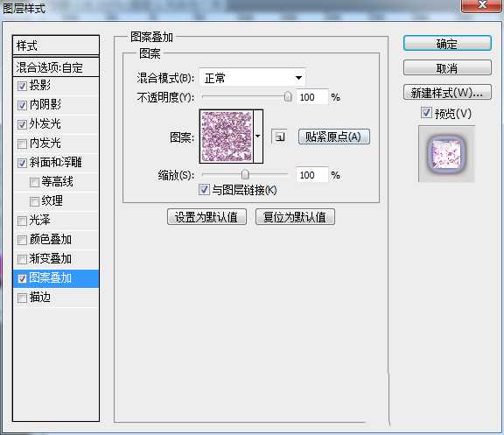504x435 pixels.
Task: Click the 缩放 value input field
Action: [312, 175]
